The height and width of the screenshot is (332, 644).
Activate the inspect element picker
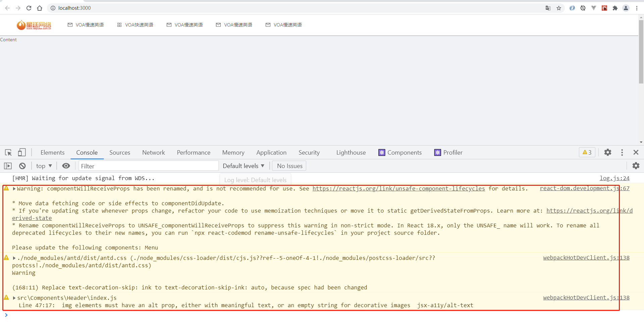(8, 153)
